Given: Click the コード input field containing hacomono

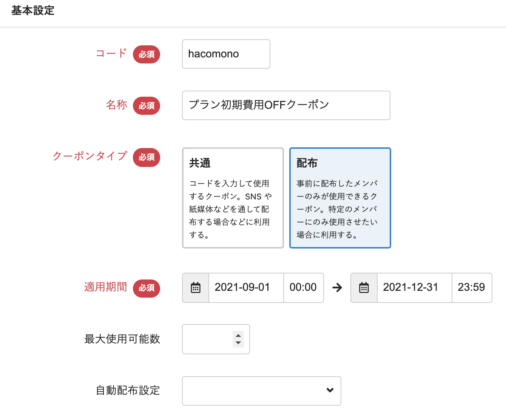Looking at the screenshot, I should [226, 54].
